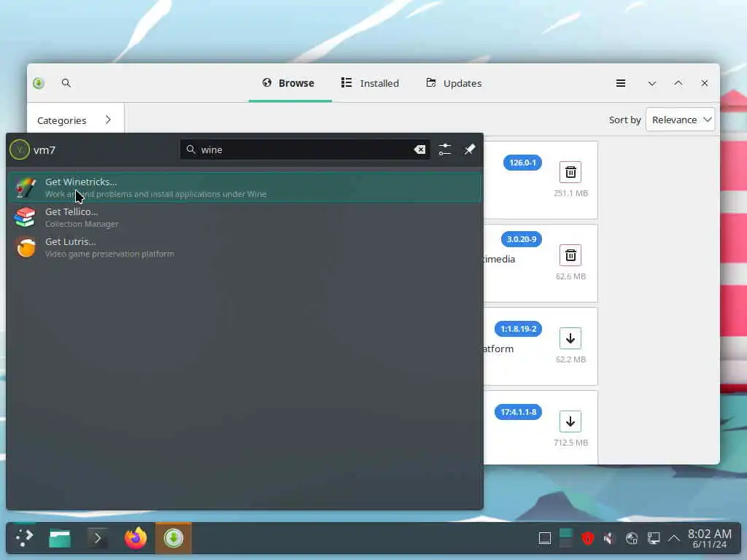The image size is (747, 560).
Task: Install the 712.5 MB package
Action: pyautogui.click(x=570, y=422)
